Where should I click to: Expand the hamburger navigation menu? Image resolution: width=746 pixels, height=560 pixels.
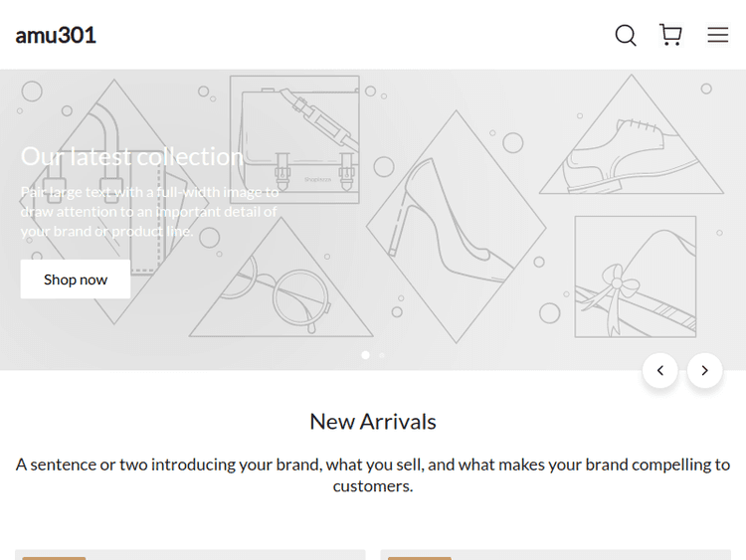pyautogui.click(x=718, y=35)
